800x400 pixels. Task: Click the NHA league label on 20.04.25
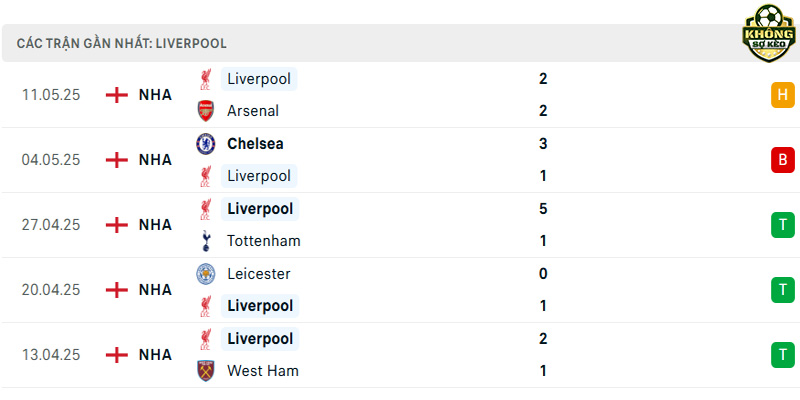coord(155,290)
